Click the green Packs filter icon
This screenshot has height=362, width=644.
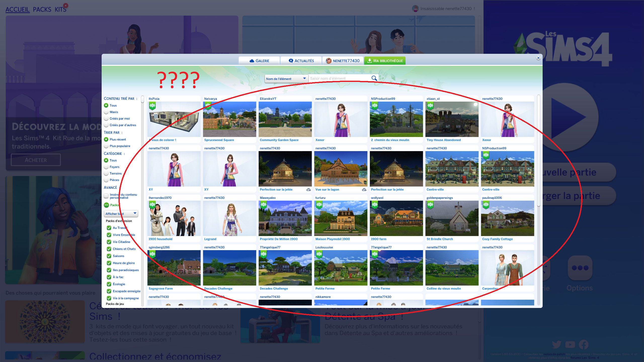tap(106, 205)
